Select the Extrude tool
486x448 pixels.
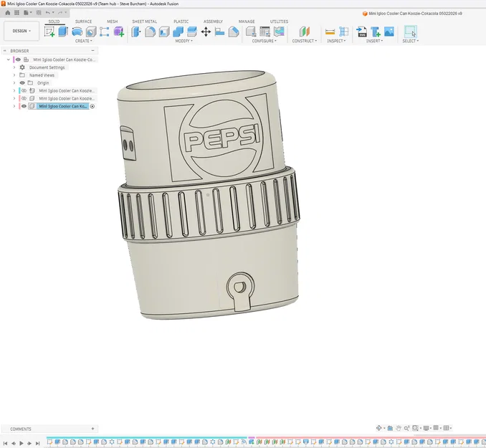click(x=63, y=32)
